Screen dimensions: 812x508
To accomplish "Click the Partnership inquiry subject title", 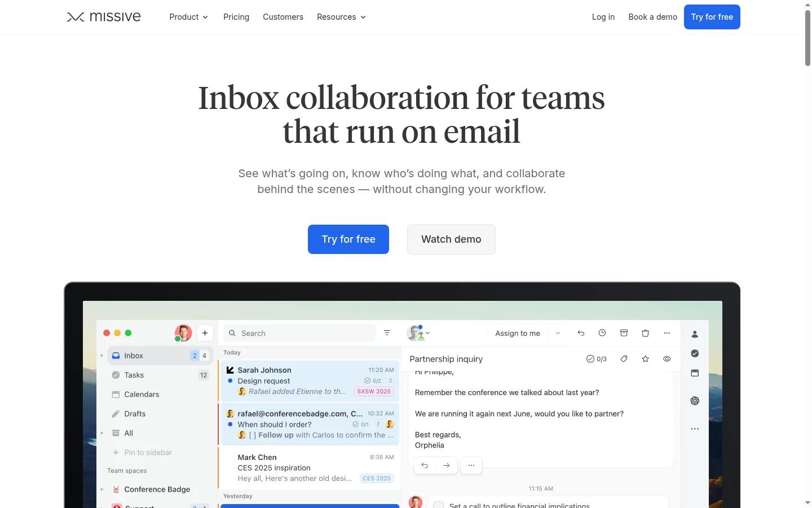I will [x=446, y=359].
